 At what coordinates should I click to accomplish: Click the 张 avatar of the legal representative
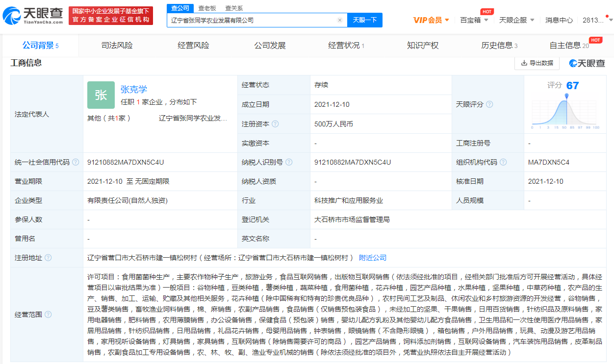click(x=101, y=95)
